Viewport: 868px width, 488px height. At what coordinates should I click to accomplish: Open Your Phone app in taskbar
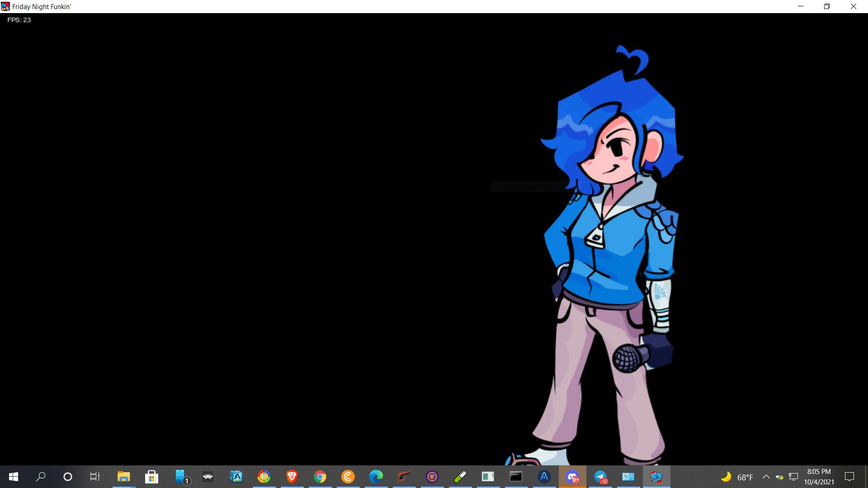point(181,477)
